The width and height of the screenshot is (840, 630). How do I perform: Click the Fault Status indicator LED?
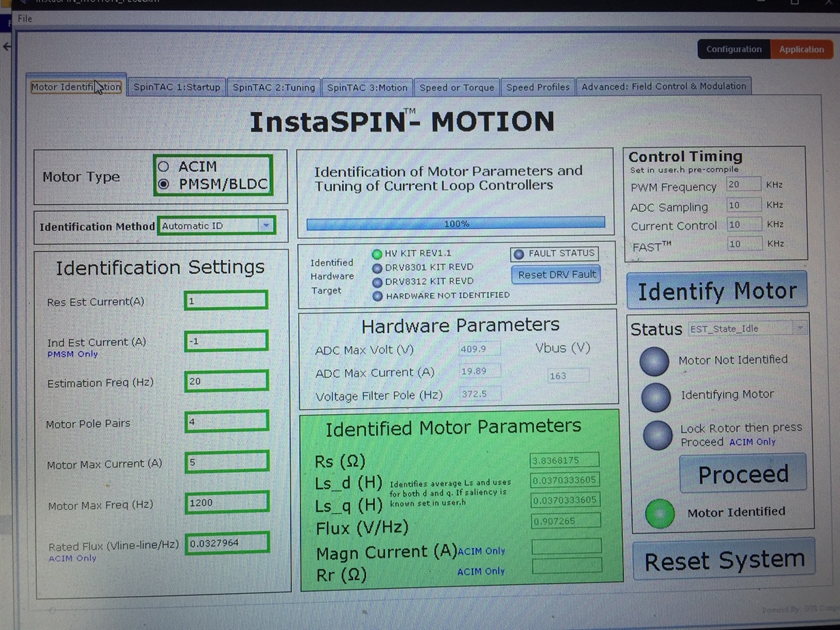[518, 254]
